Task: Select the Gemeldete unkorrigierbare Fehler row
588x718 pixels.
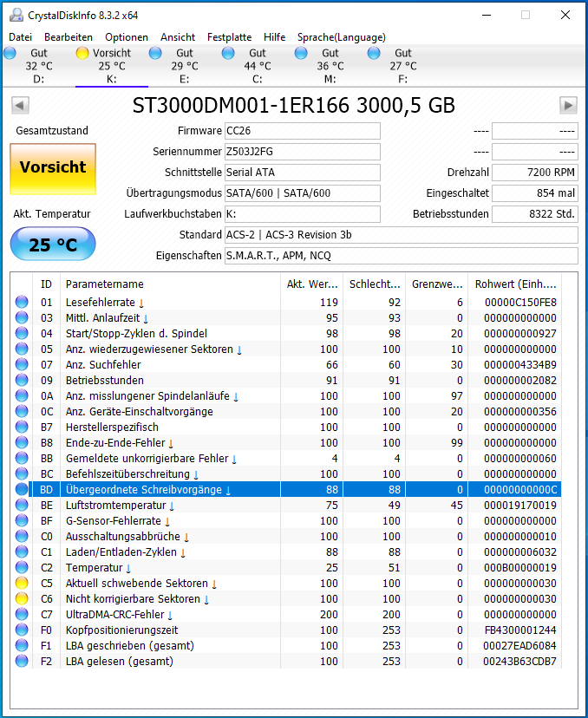Action: click(x=286, y=458)
